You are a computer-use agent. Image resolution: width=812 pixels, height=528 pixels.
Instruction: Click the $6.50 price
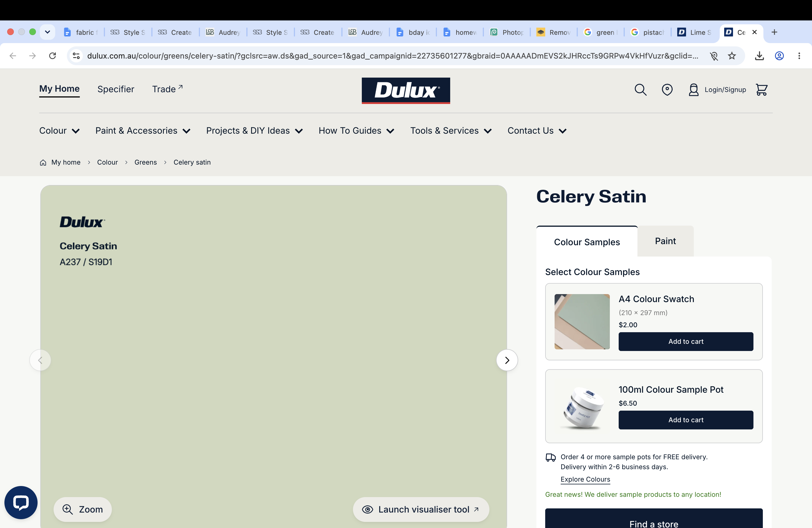[628, 403]
